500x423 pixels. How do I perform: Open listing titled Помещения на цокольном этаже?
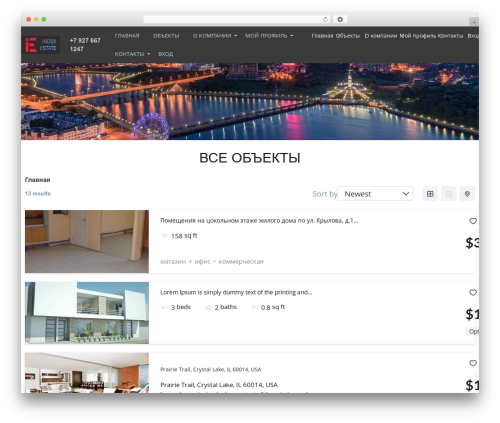259,220
